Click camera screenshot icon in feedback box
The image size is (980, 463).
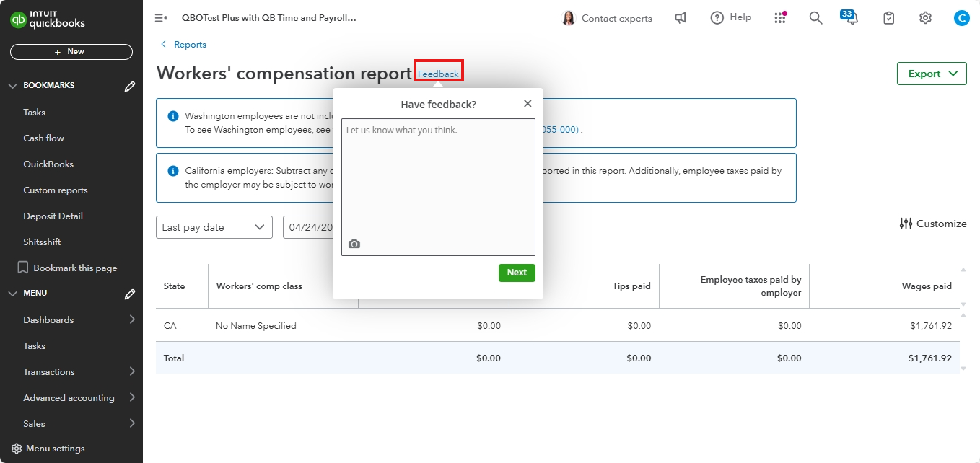(x=354, y=244)
